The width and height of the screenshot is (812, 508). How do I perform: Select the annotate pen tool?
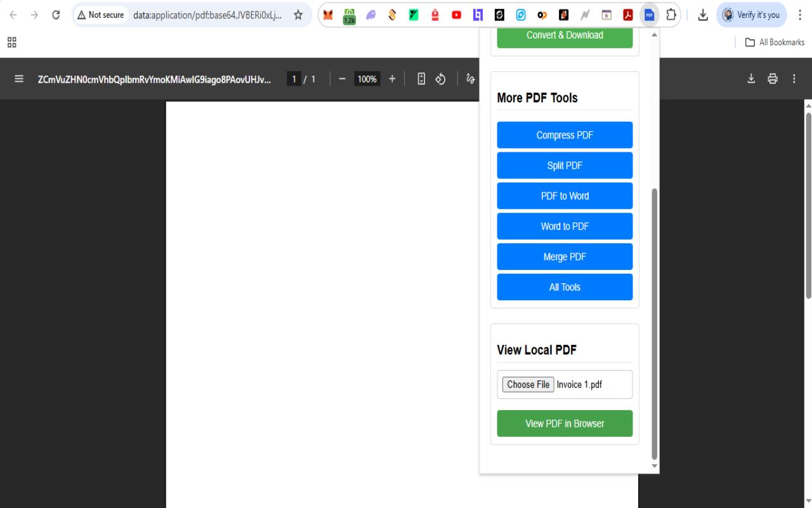pyautogui.click(x=470, y=79)
